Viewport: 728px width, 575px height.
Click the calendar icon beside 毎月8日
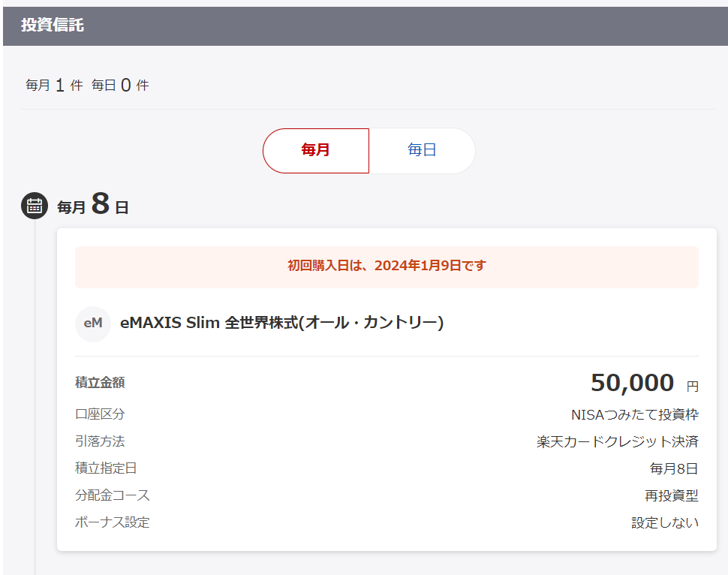tap(35, 205)
